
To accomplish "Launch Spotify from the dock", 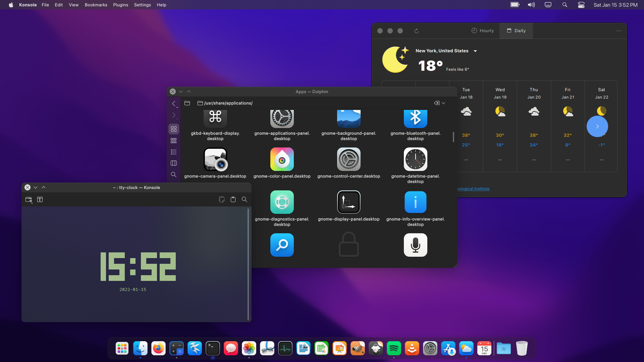I will pos(394,349).
